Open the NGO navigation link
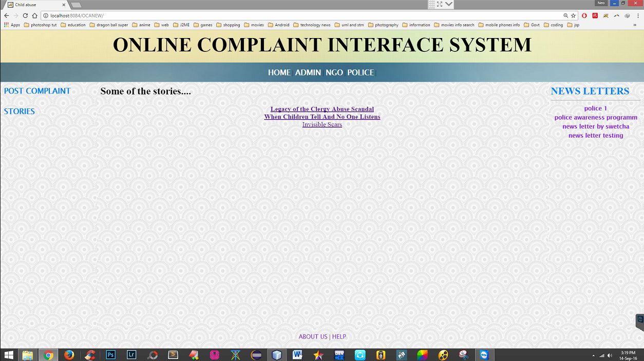This screenshot has height=361, width=644. click(334, 72)
